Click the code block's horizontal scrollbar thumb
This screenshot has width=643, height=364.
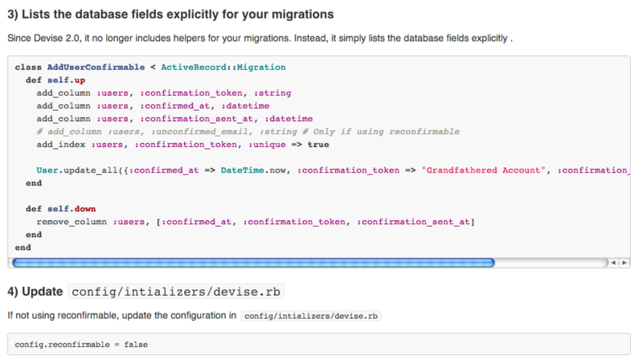253,263
